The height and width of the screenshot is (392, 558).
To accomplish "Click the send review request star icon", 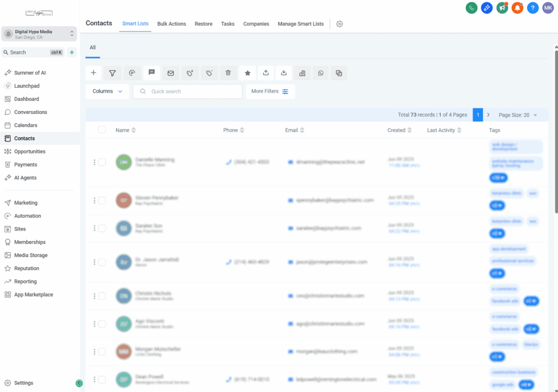I will point(248,73).
